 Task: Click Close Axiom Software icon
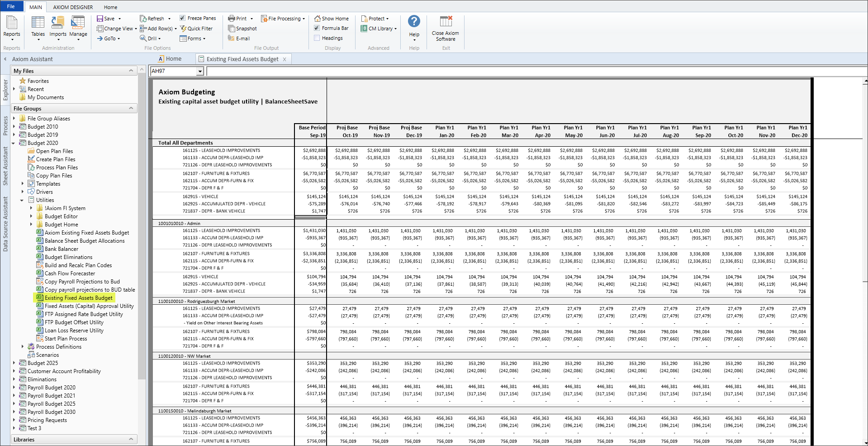[x=446, y=21]
